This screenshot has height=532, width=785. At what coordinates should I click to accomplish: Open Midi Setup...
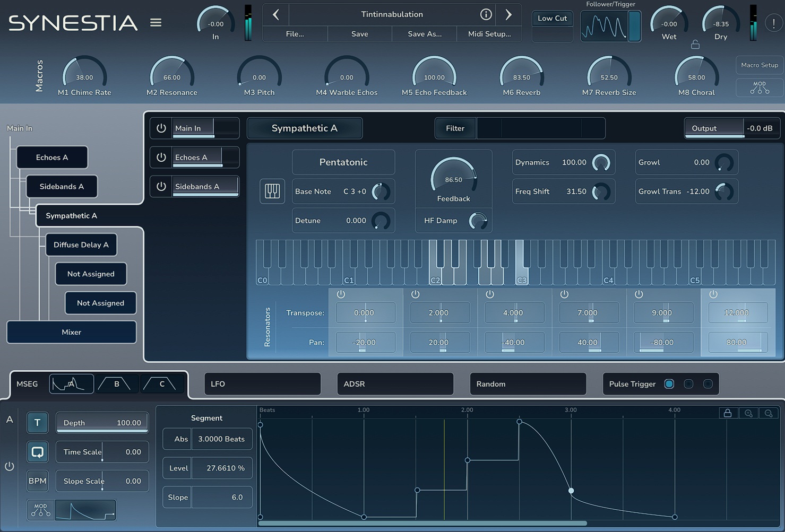pyautogui.click(x=489, y=33)
